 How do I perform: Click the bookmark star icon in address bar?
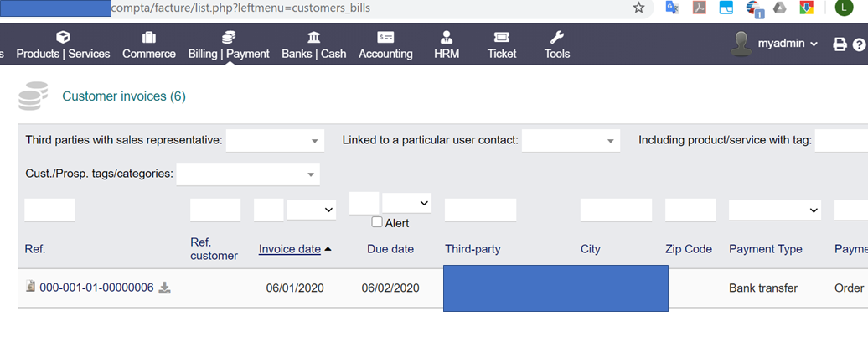coord(638,8)
